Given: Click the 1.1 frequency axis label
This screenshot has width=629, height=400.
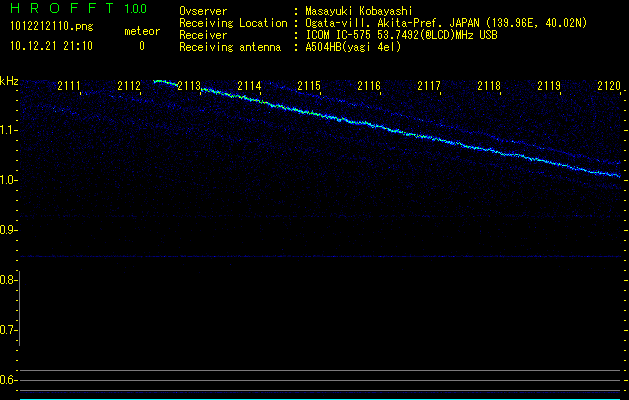Looking at the screenshot, I should (8, 130).
